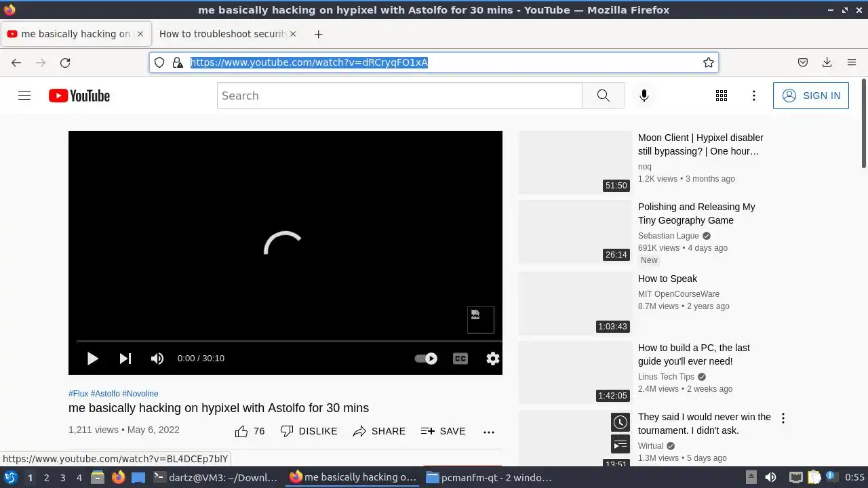Switch to workspace 3
The height and width of the screenshot is (488, 868).
(62, 478)
